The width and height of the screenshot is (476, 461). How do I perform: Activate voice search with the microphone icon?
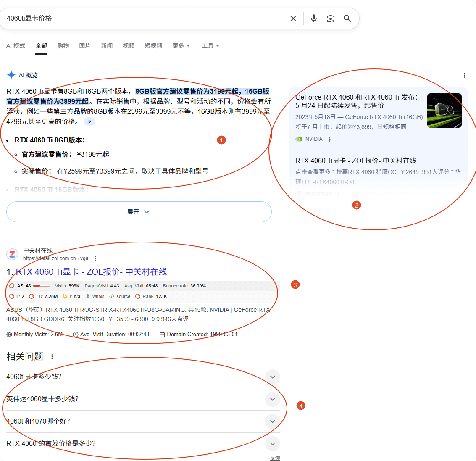[314, 18]
